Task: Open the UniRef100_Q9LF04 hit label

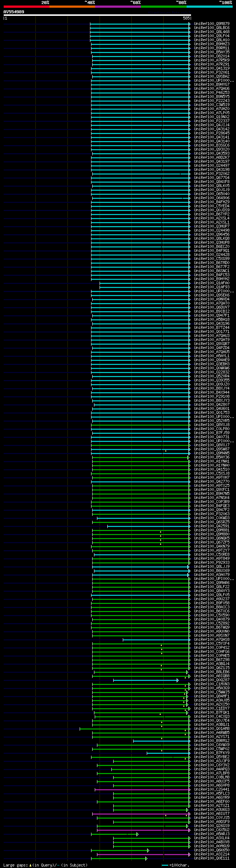Action: coord(212,36)
